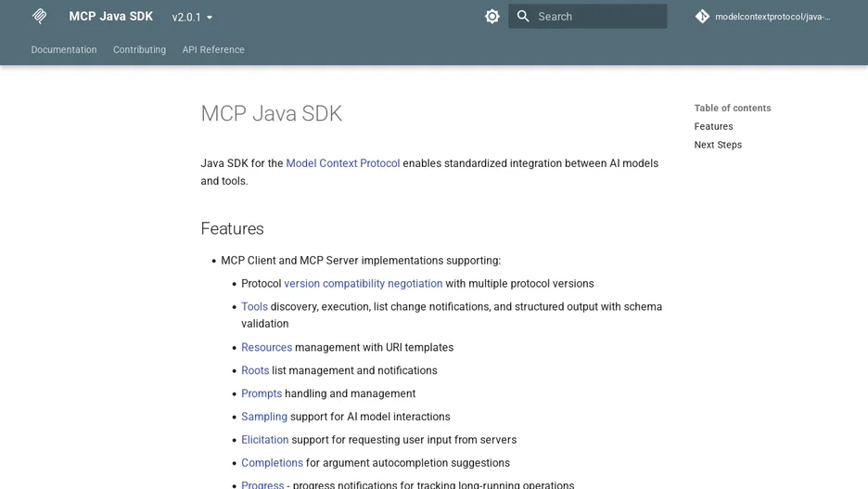The width and height of the screenshot is (868, 489).
Task: Click the Table of contents label
Action: (x=733, y=108)
